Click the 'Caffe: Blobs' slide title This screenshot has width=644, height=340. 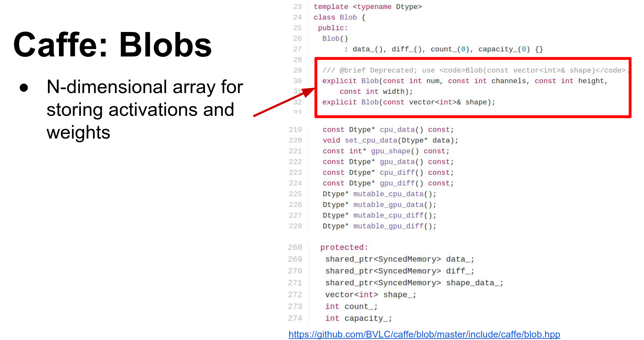(112, 45)
